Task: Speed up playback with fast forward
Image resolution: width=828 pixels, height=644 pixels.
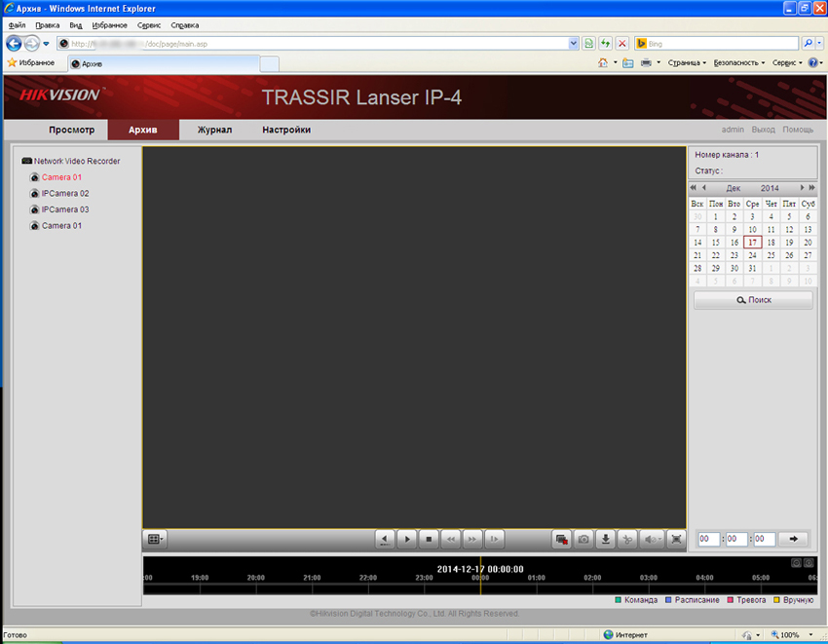Action: (x=472, y=539)
